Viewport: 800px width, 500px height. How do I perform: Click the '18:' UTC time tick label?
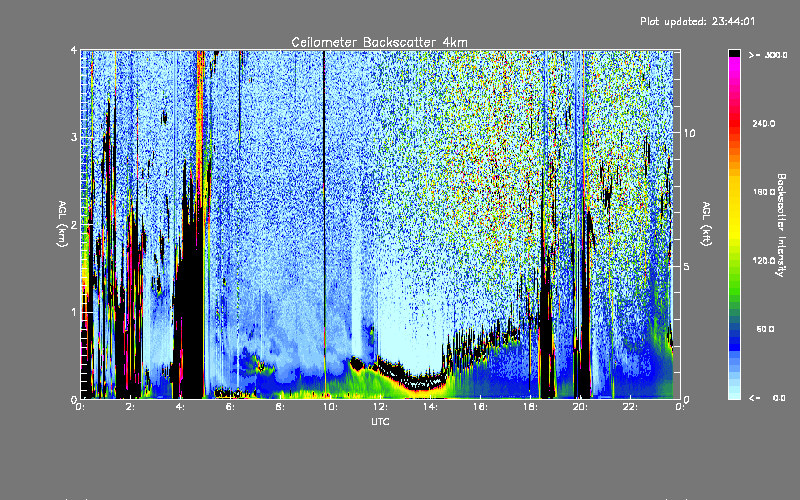click(530, 407)
